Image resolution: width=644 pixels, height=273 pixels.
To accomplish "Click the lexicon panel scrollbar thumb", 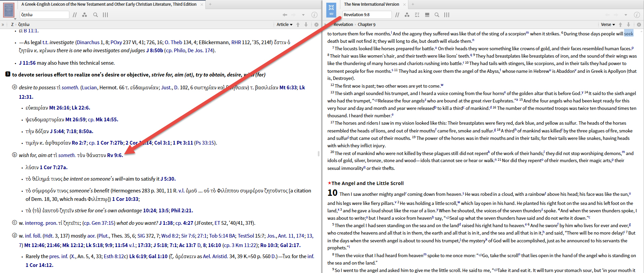I will [318, 154].
